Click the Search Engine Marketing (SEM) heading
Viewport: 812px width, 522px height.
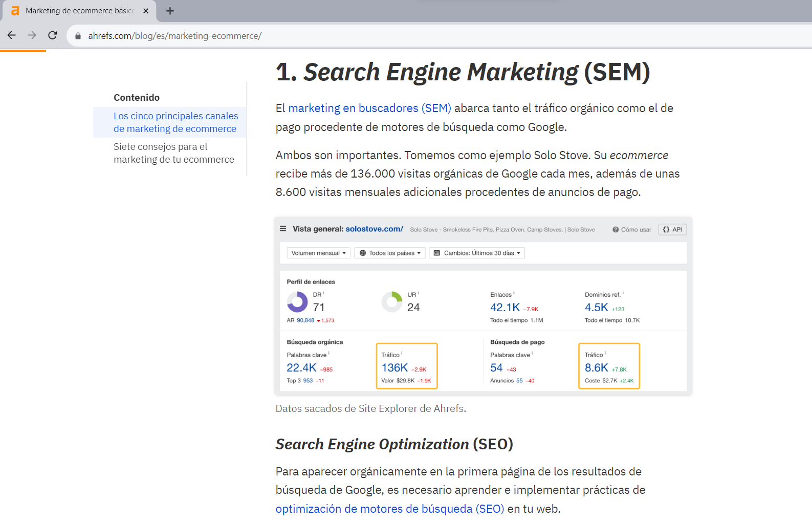pos(463,72)
